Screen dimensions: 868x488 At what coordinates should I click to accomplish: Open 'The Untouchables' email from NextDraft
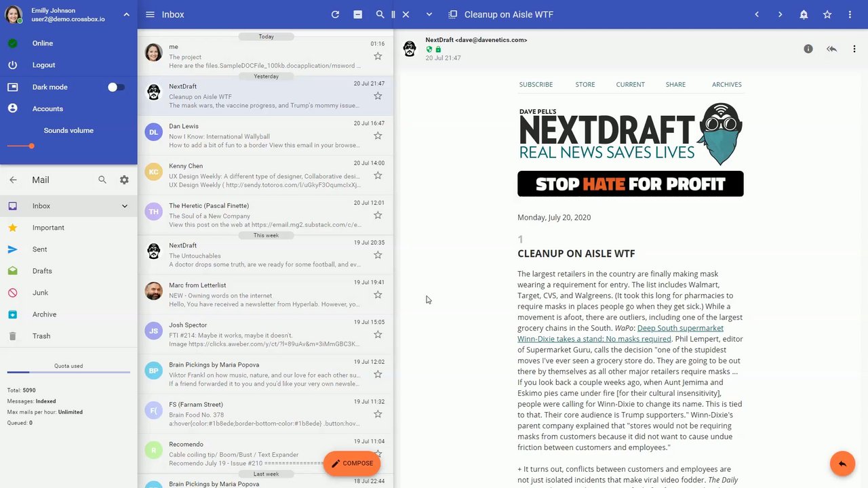click(x=266, y=255)
